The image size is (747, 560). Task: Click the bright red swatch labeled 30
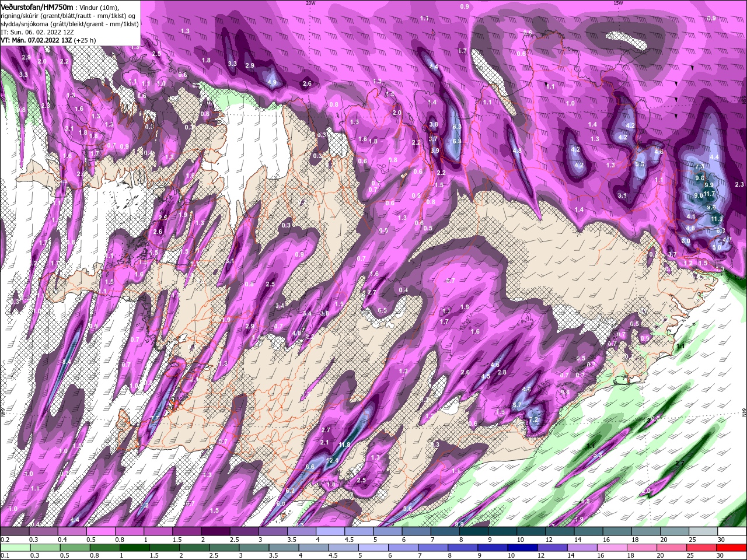coord(732,548)
